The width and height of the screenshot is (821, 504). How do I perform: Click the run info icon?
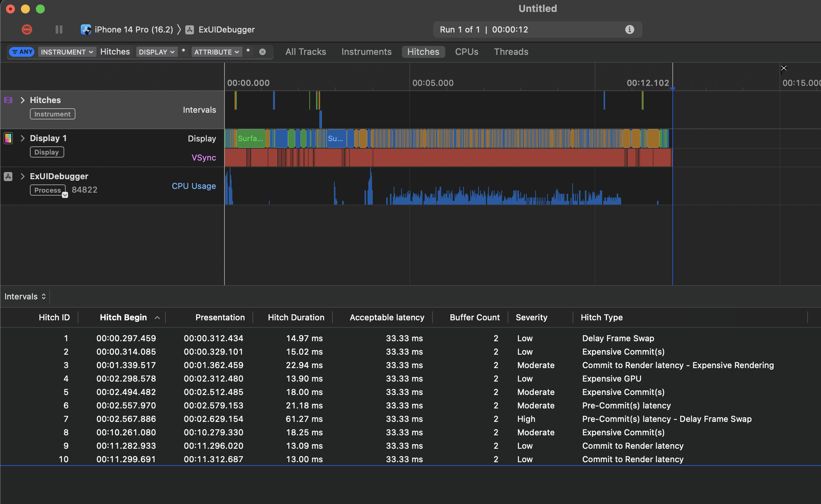[629, 29]
